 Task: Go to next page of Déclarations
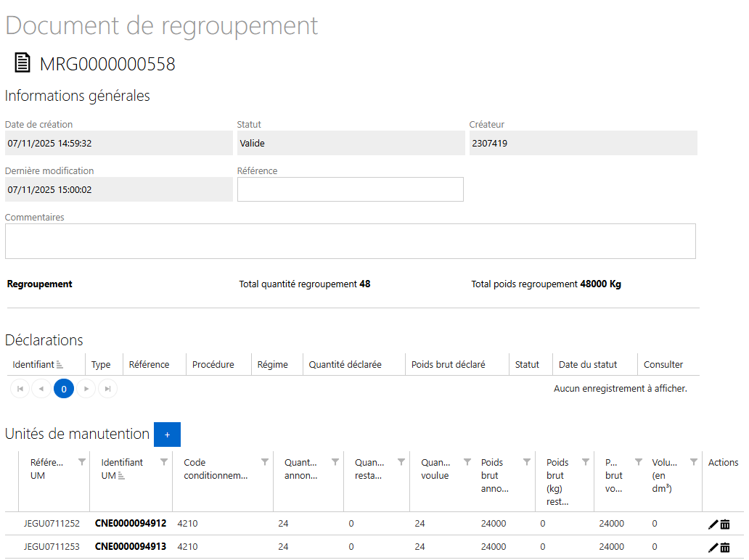[x=86, y=390]
